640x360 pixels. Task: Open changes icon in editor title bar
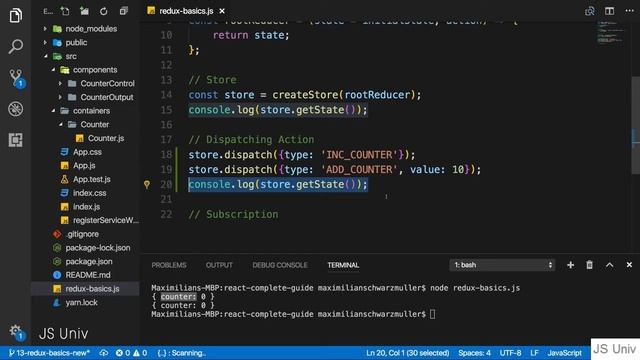pyautogui.click(x=589, y=11)
